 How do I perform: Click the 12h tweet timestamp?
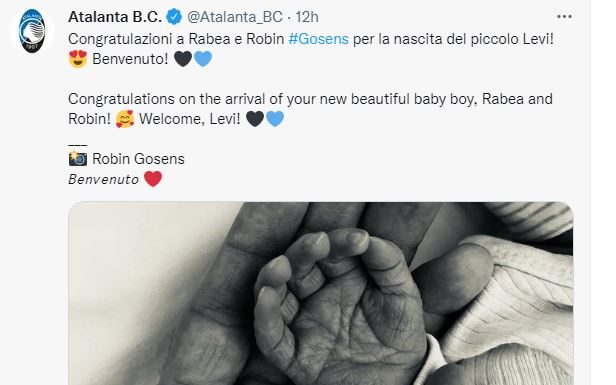(307, 17)
